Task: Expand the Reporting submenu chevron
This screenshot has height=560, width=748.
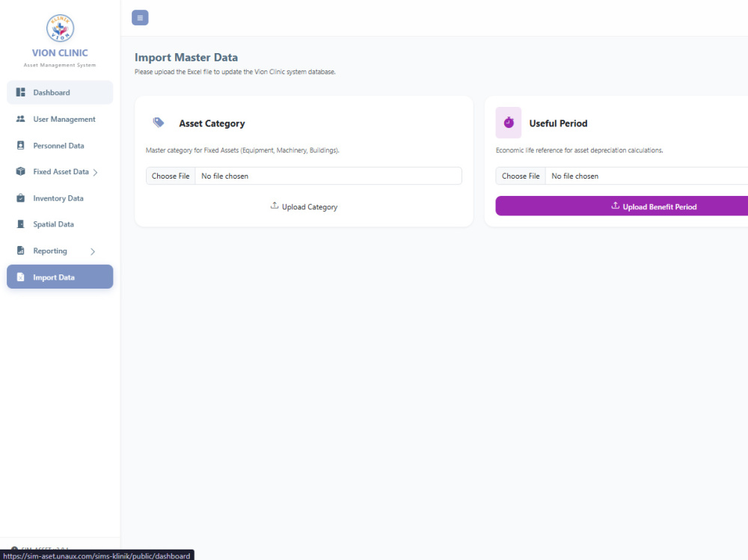Action: [x=93, y=251]
